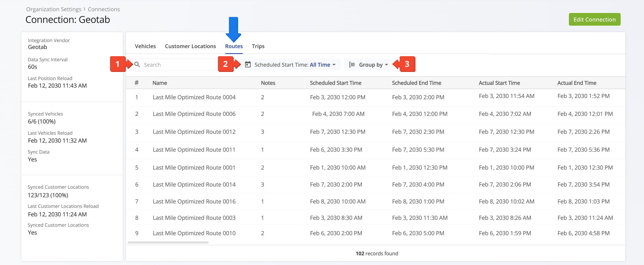Click actual end Feb 6, 2030 4:58 PM
This screenshot has width=644, height=265.
click(x=584, y=233)
